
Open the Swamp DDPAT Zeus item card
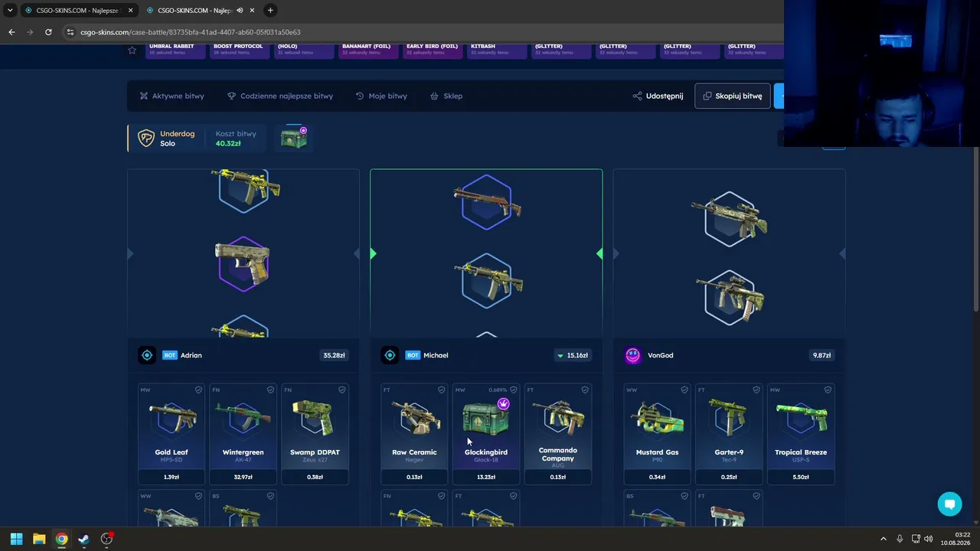[x=315, y=434]
